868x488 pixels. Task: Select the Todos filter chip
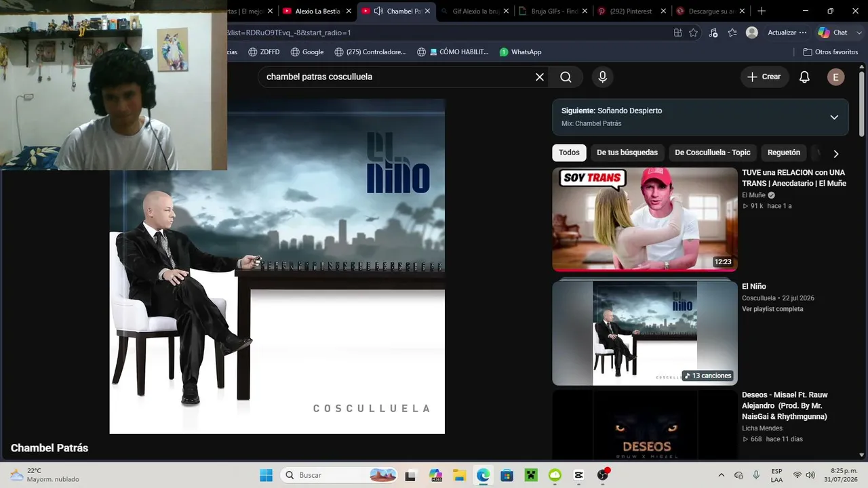click(569, 152)
